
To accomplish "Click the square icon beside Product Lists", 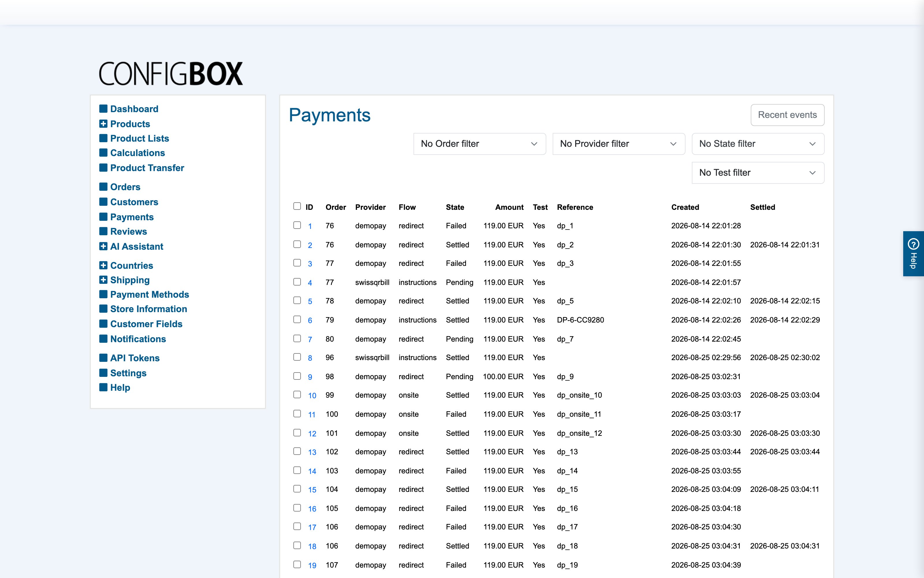I will click(103, 138).
